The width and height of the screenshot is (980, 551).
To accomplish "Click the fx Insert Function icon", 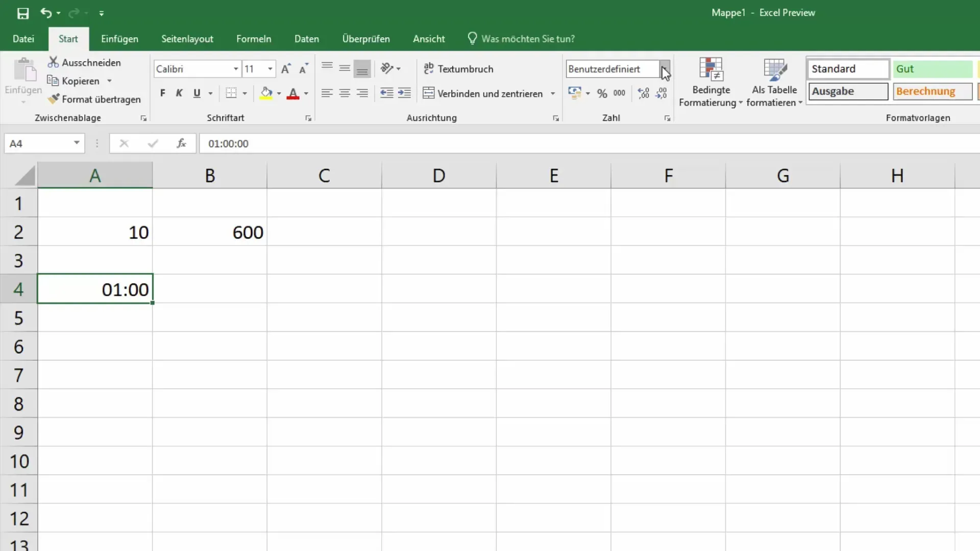I will (x=181, y=143).
